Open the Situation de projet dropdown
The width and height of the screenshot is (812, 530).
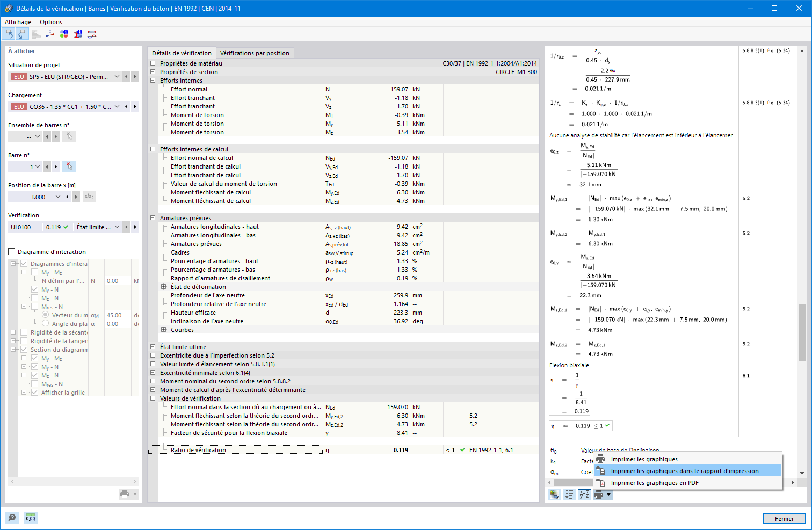coord(117,77)
